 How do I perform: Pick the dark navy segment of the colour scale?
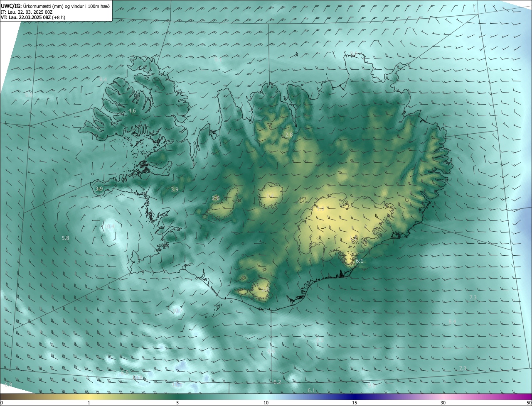[355, 397]
